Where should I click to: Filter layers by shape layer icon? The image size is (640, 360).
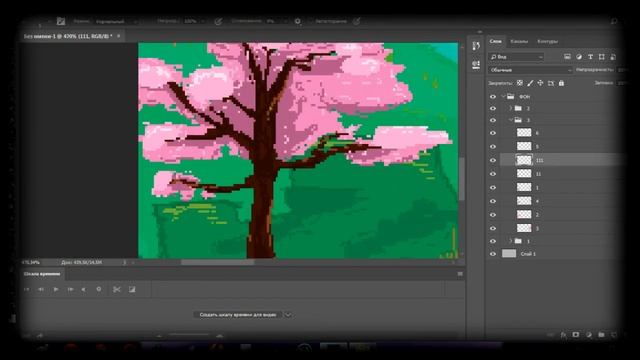(x=602, y=57)
